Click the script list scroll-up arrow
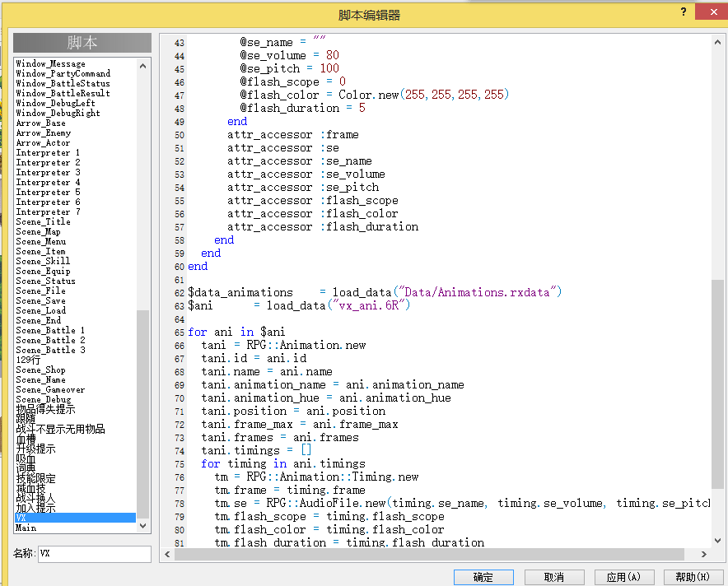Screen dimensions: 728x586 point(143,66)
